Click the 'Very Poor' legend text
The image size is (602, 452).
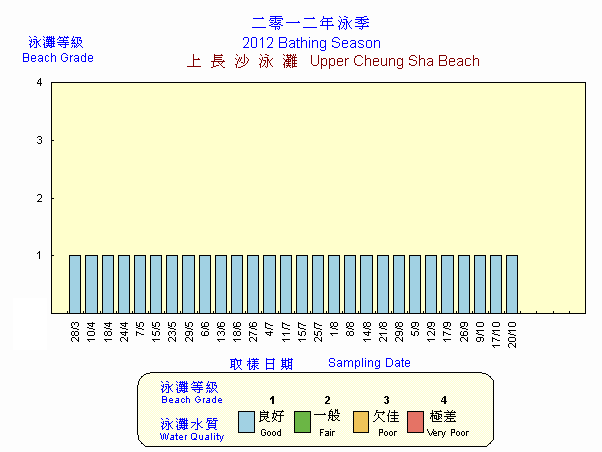[448, 433]
